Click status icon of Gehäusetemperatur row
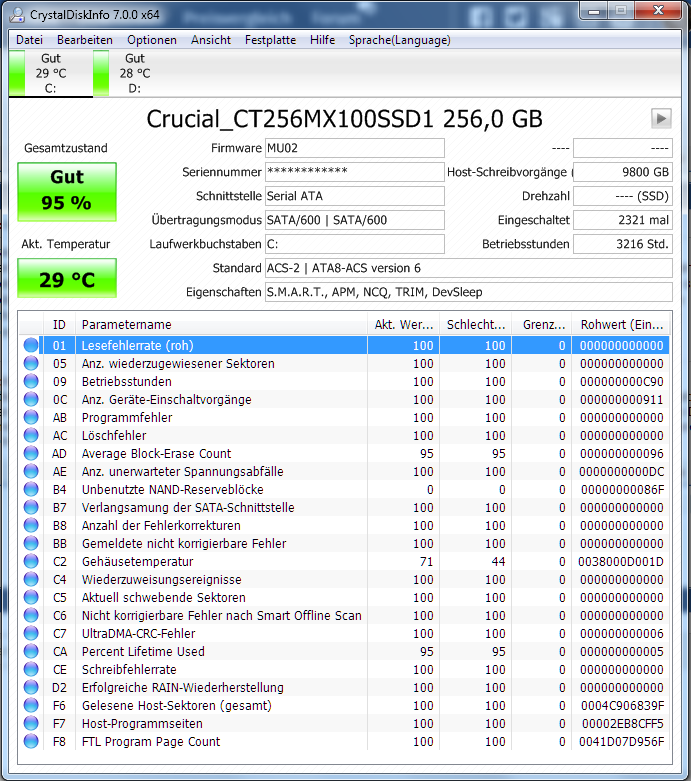 tap(31, 560)
